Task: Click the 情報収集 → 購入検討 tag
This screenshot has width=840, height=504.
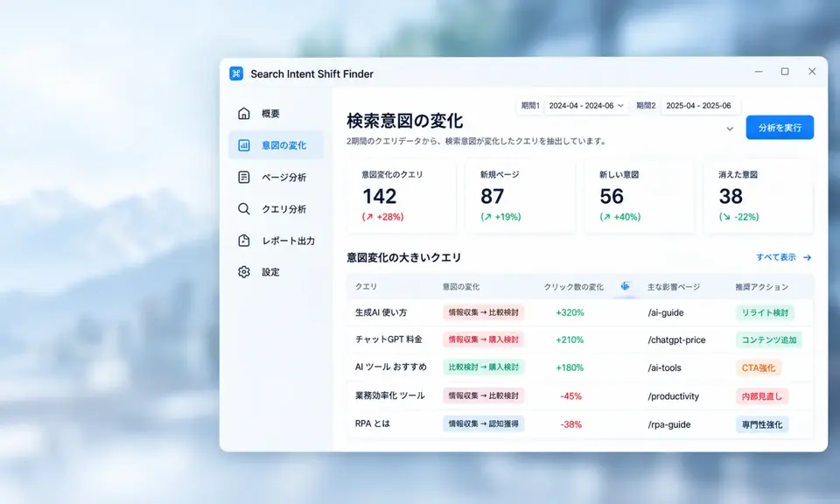Action: point(483,339)
